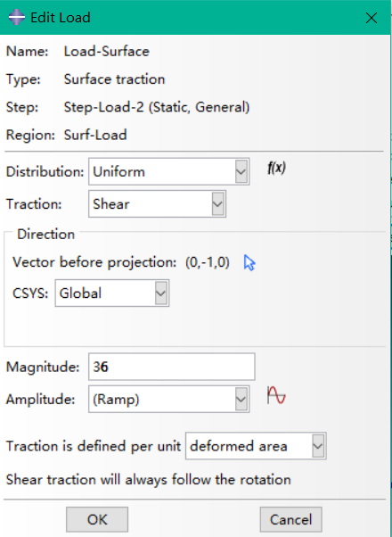Click inside the Magnitude input field

172,367
